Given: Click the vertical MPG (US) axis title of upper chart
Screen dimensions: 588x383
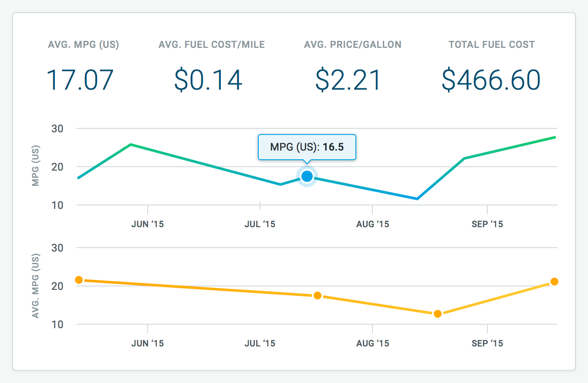Looking at the screenshot, I should click(36, 167).
